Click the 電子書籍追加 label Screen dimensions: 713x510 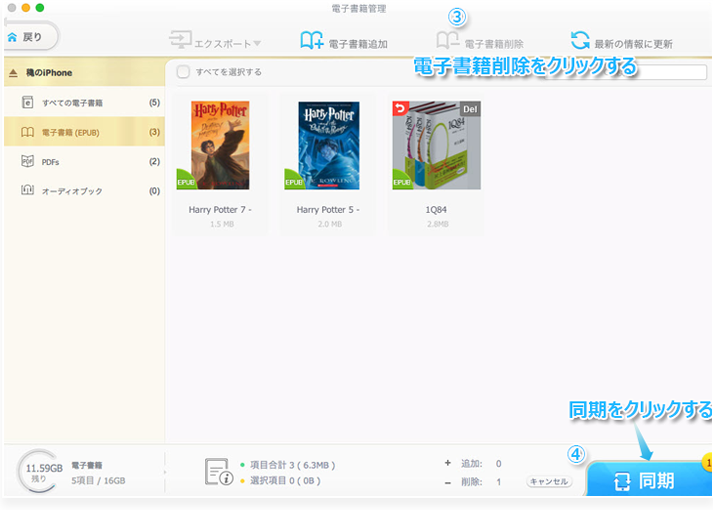click(x=358, y=44)
